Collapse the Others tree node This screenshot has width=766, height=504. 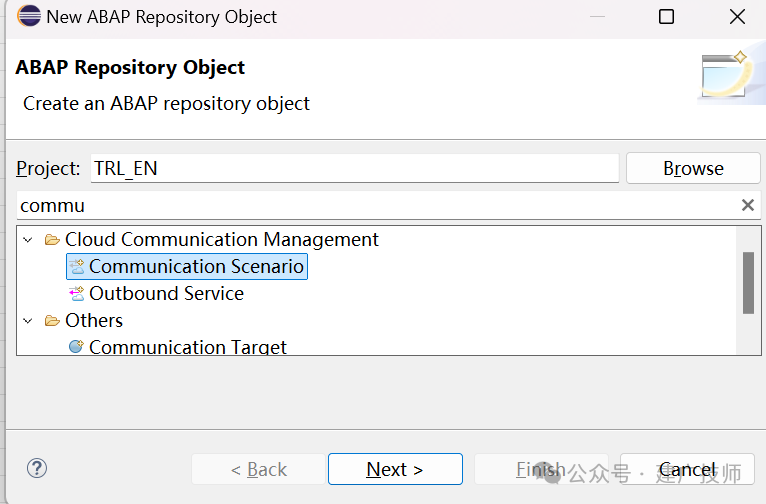(x=28, y=321)
